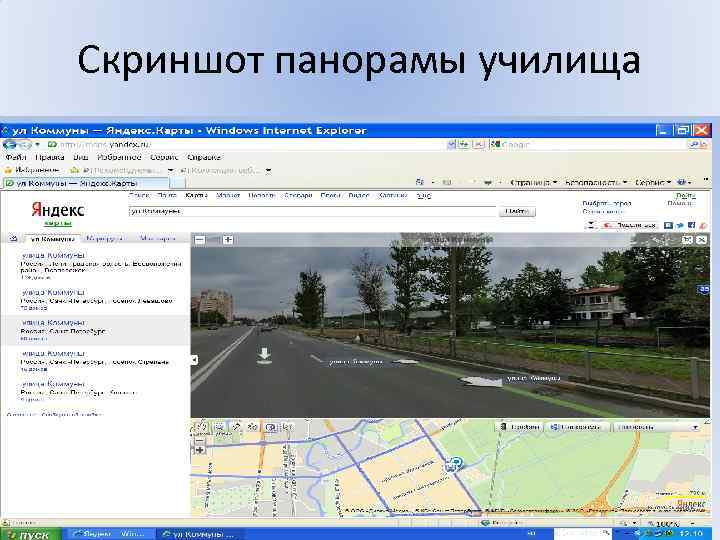Open the Почта link in Yandex navigation
The width and height of the screenshot is (720, 540).
point(167,196)
